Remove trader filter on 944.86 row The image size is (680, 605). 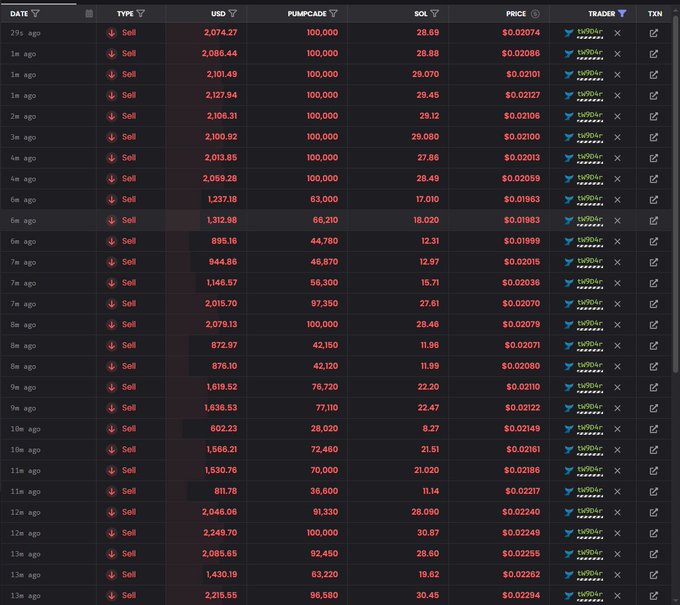(x=618, y=262)
